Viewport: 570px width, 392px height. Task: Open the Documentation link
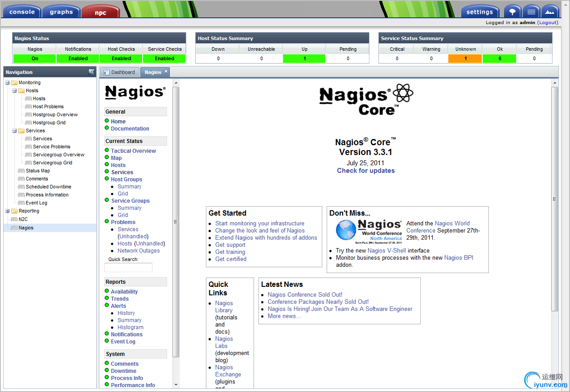pos(130,129)
